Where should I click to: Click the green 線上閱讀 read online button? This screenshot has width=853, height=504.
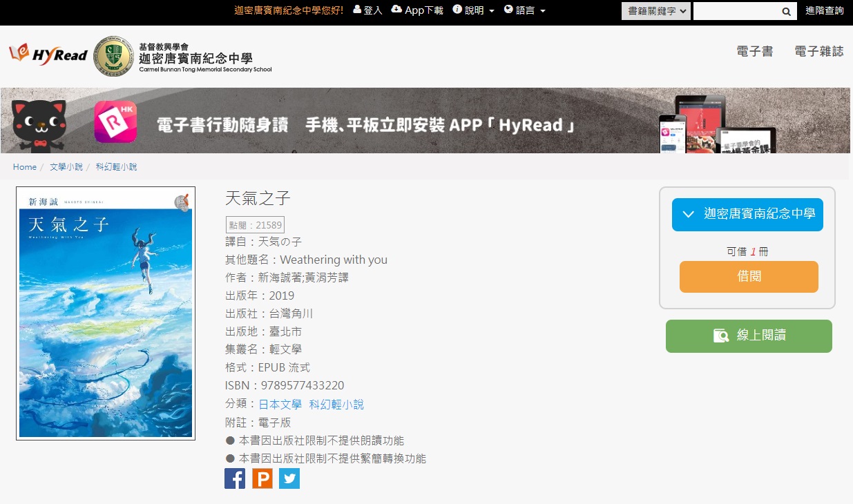749,336
